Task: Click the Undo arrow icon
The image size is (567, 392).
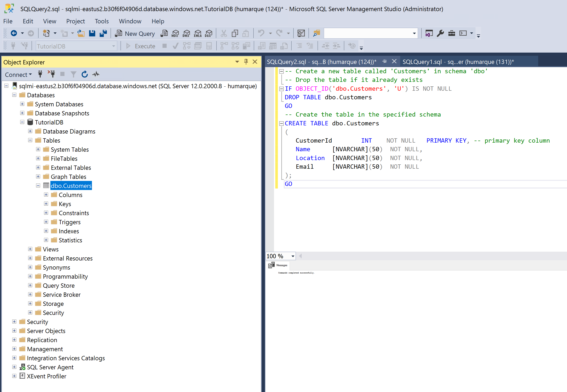Action: click(261, 33)
